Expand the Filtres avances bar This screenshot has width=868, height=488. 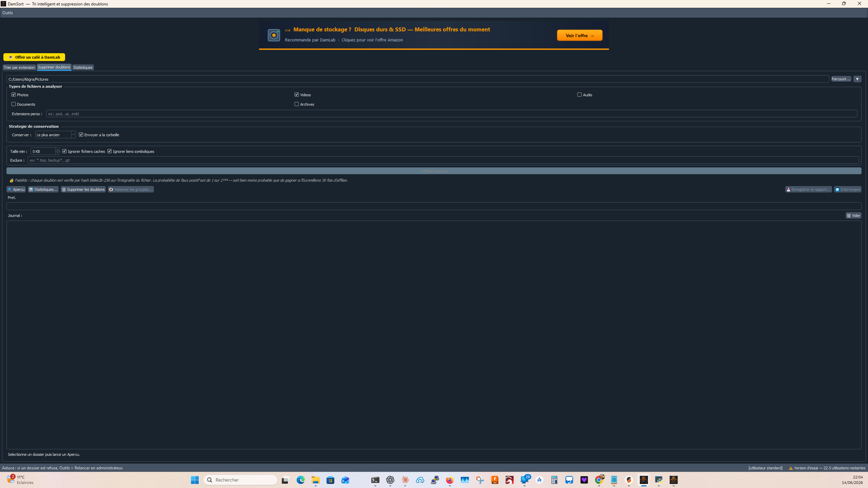(x=434, y=171)
